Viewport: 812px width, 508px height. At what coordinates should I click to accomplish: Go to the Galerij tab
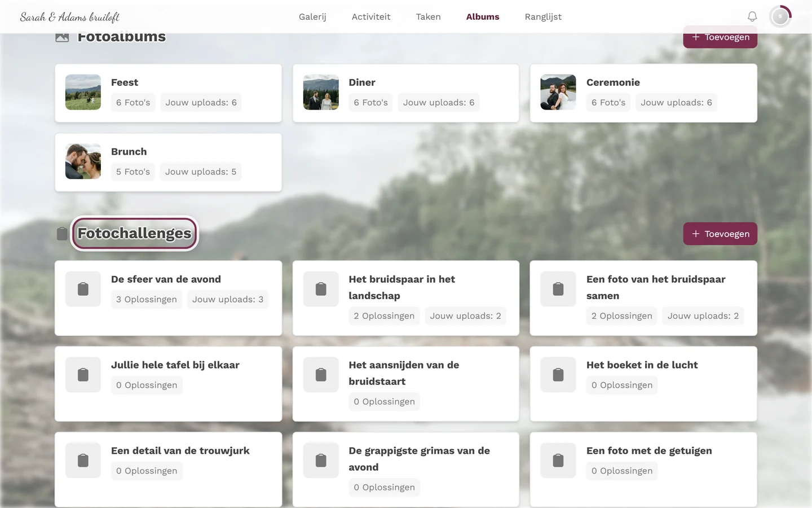(312, 17)
